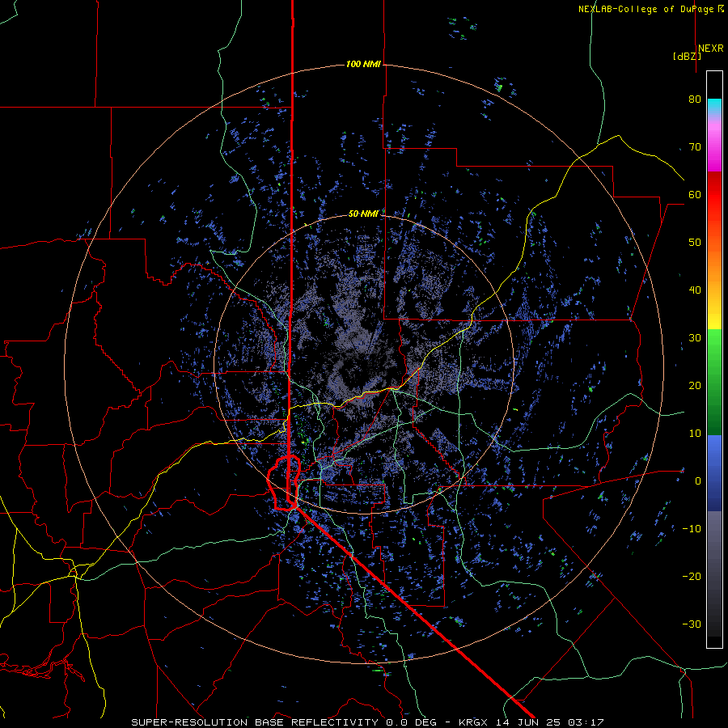Click the 80 value on dBZ scale
The width and height of the screenshot is (728, 728).
pyautogui.click(x=695, y=99)
